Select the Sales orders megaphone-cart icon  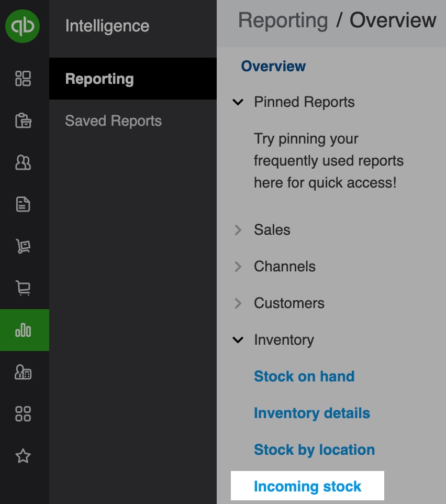click(23, 246)
